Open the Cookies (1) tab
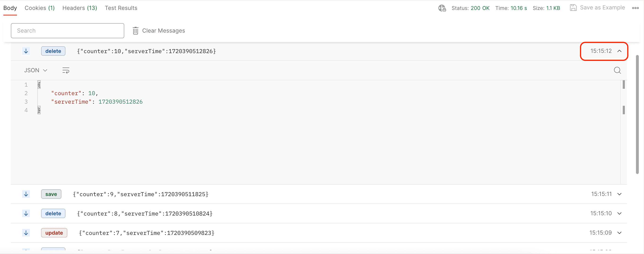This screenshot has height=254, width=644. (x=39, y=8)
